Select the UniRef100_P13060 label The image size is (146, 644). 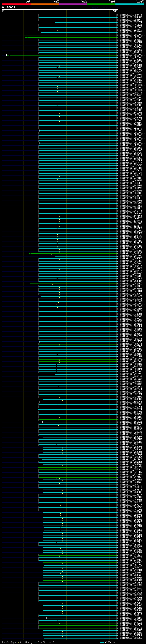click(x=131, y=294)
